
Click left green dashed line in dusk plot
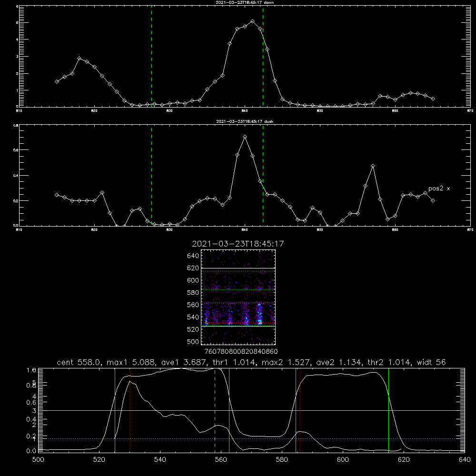point(151,175)
